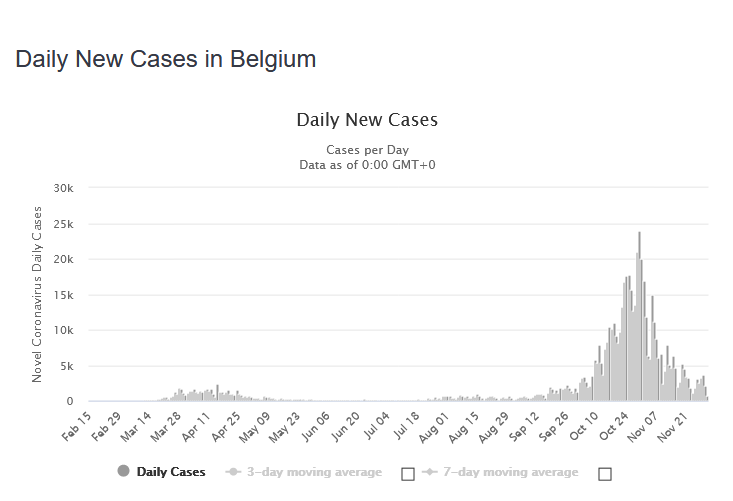
Task: Click the Data as of 0:00 GMT+0 text
Action: [x=367, y=164]
